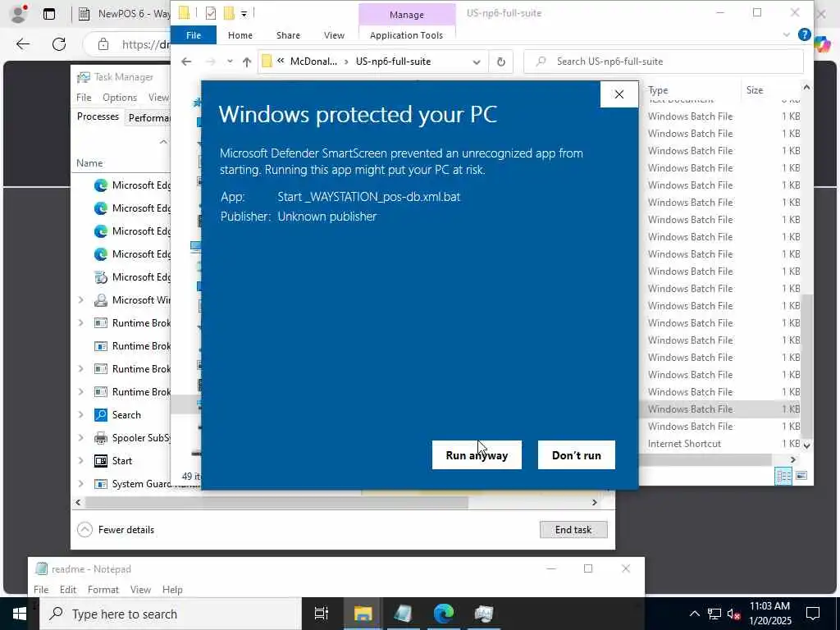Select the Search process icon
Screen dimensions: 840x630
coord(101,414)
